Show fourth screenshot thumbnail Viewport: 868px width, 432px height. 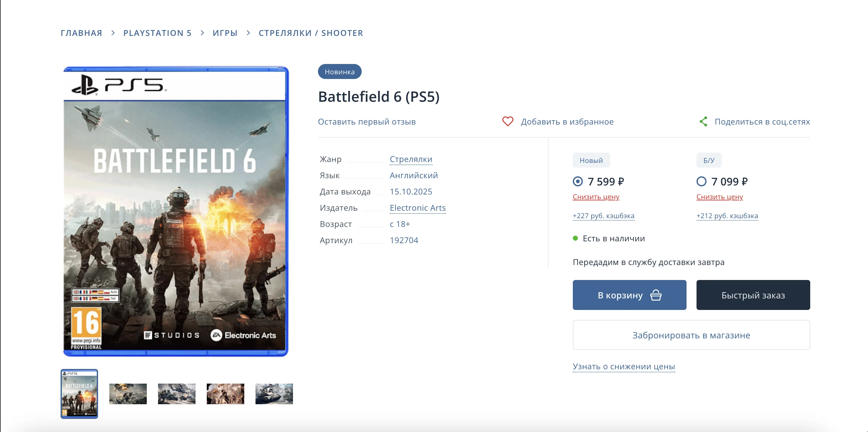pos(226,394)
